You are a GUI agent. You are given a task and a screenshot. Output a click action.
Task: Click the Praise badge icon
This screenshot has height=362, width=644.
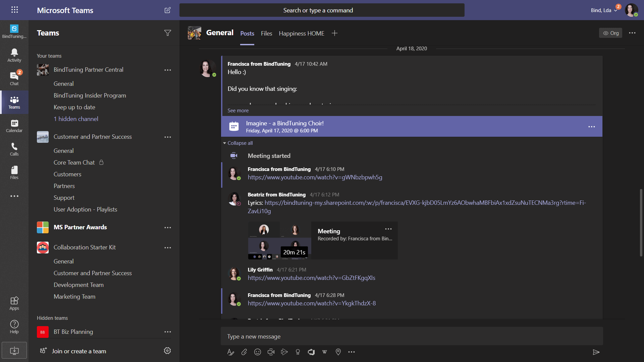click(298, 352)
